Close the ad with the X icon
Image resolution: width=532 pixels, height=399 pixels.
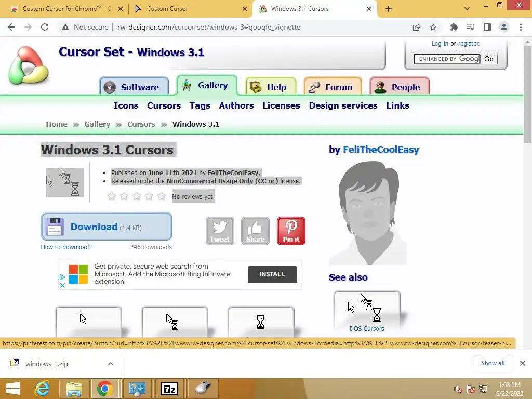(62, 285)
